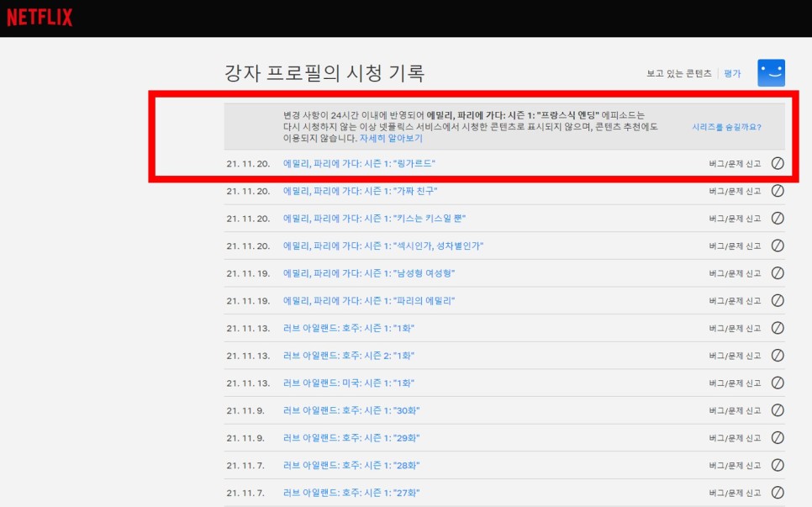
Task: Hide 러브 아일랜드: 미국 시즌 1 "1화" entry
Action: [x=778, y=383]
